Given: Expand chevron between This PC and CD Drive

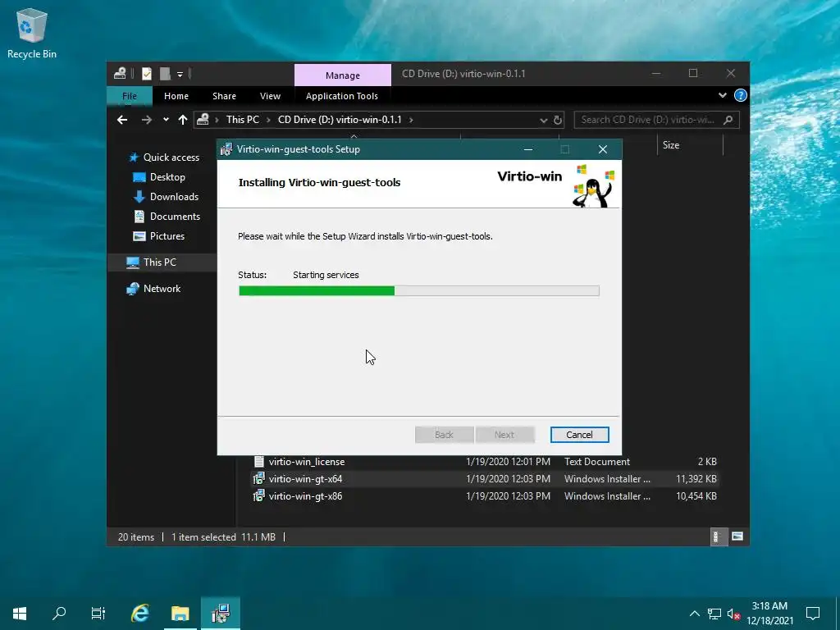Looking at the screenshot, I should click(x=268, y=120).
